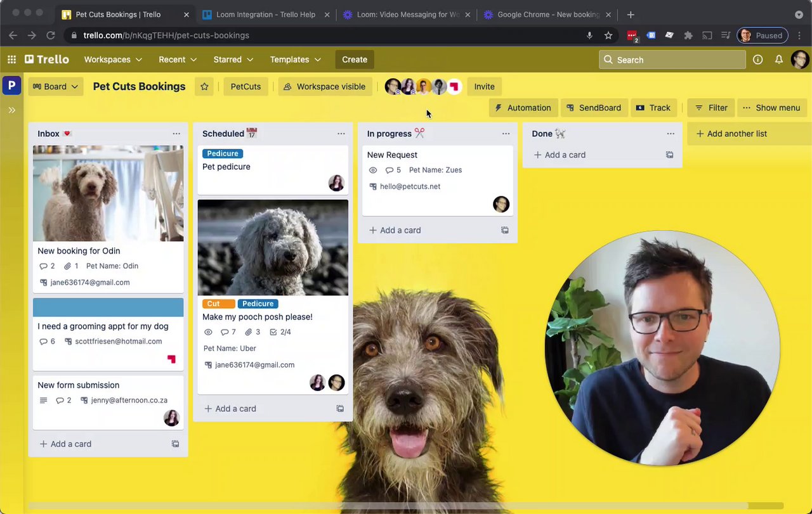This screenshot has width=812, height=514.
Task: Open a new browser tab
Action: pyautogui.click(x=631, y=15)
